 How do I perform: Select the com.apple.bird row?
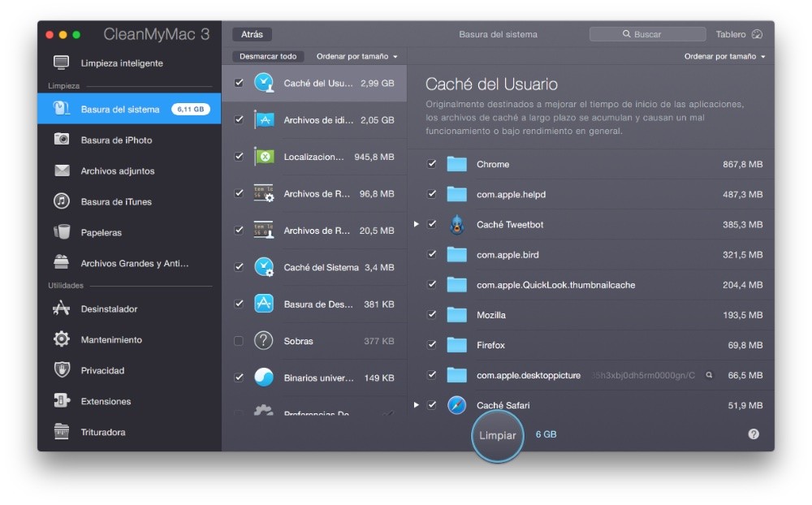591,254
